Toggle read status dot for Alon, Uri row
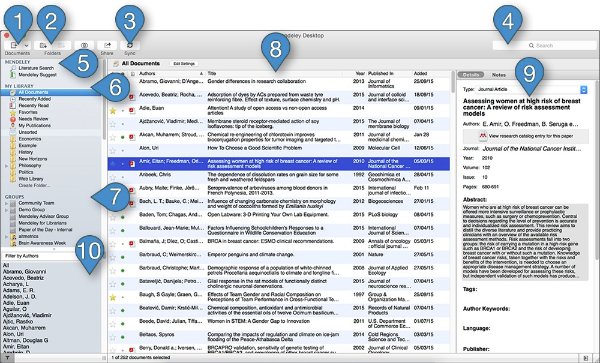The width and height of the screenshot is (600, 363). [x=123, y=150]
